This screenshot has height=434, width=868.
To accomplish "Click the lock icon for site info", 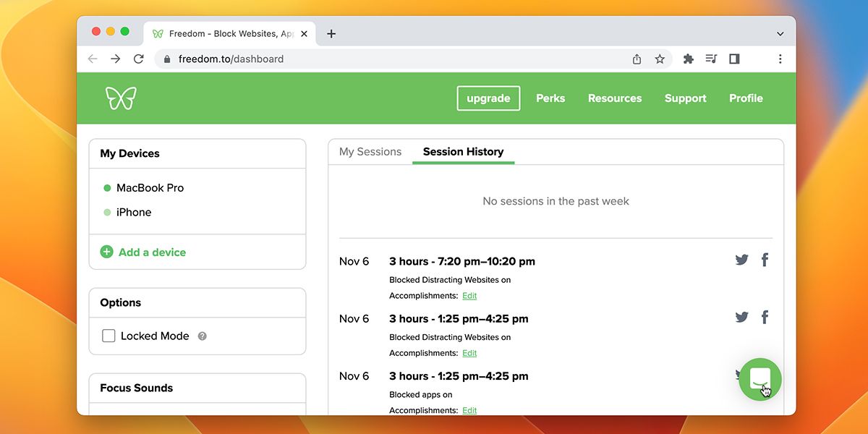I will [x=167, y=59].
